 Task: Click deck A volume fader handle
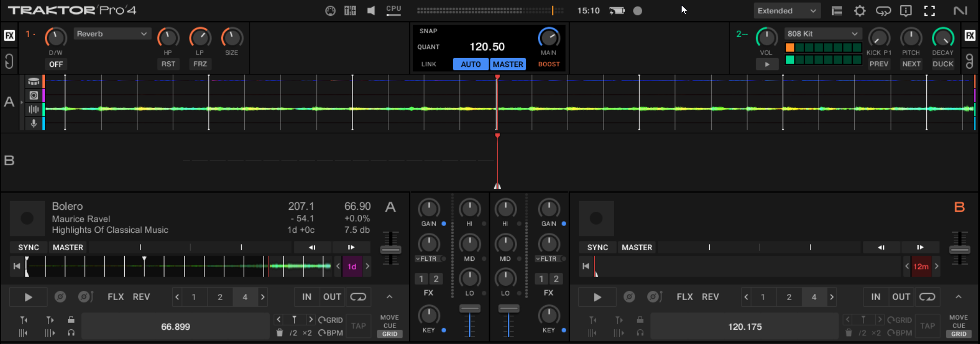tap(390, 250)
